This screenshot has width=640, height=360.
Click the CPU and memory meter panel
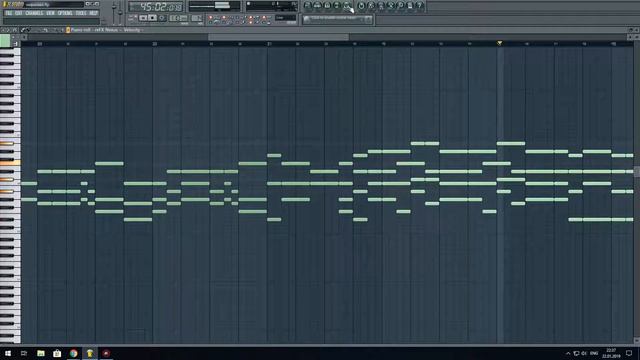coord(271,6)
